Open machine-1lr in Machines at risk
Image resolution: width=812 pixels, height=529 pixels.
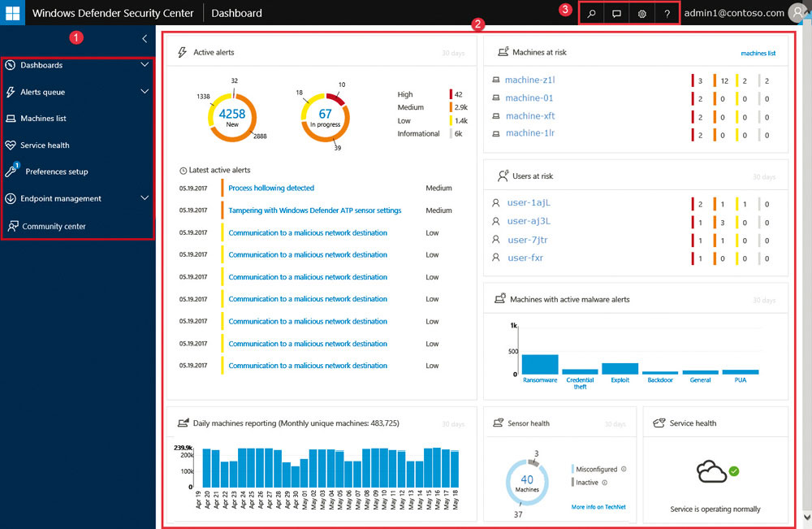point(529,133)
